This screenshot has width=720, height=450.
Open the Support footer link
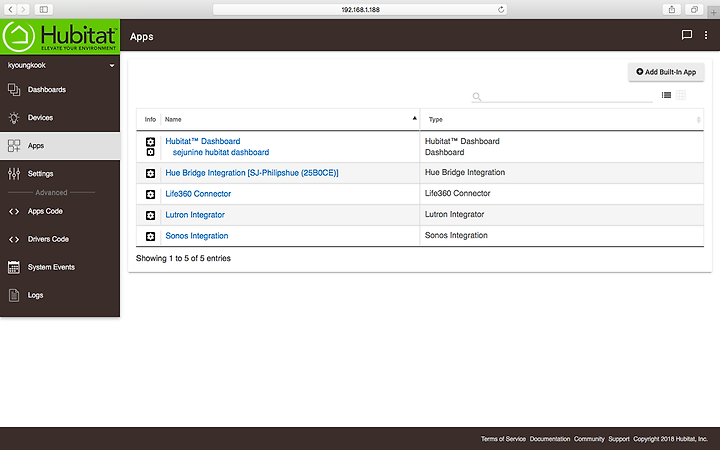[x=619, y=439]
